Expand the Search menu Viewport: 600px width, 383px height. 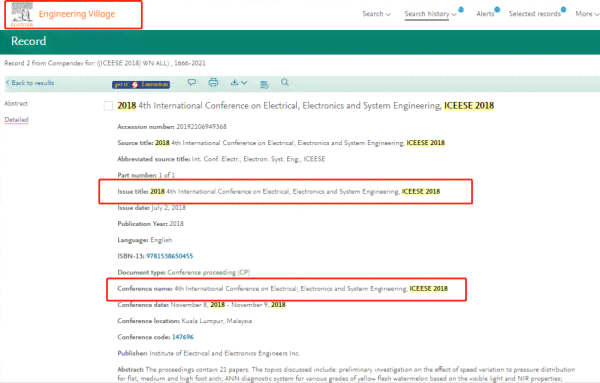point(377,14)
